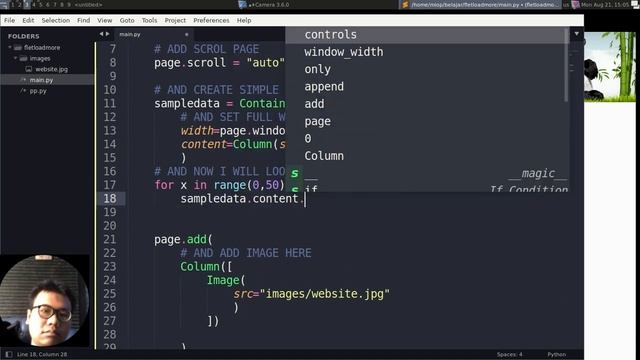The image size is (640, 360).
Task: Click the Camera app icon in top taskbar
Action: 242,4
